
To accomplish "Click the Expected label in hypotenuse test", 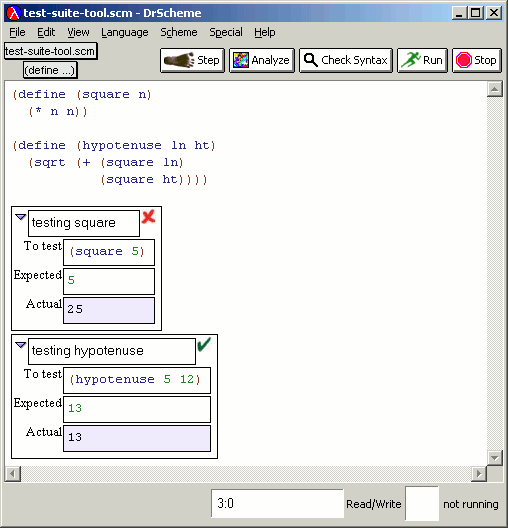I will click(38, 403).
